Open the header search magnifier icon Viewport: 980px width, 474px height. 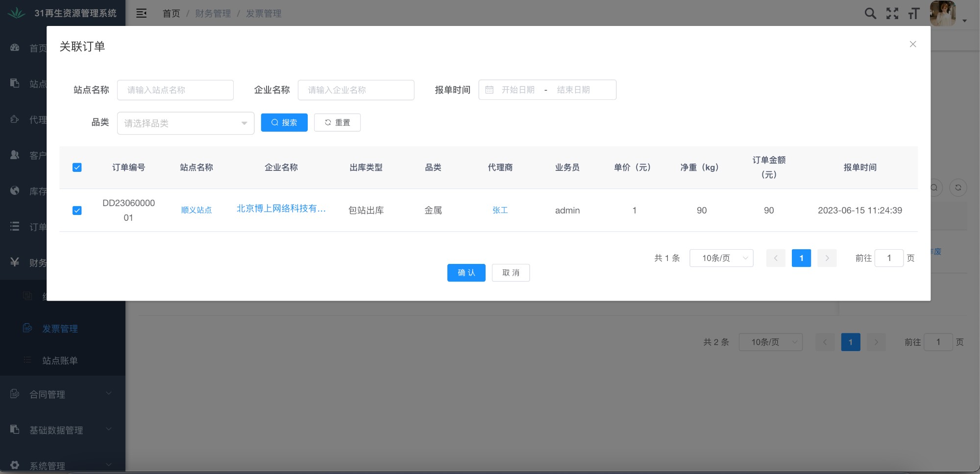870,13
